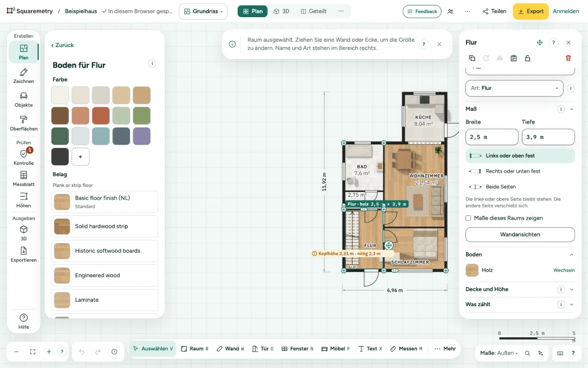Open the Oberflächen section in the sidebar
Image resolution: width=588 pixels, height=368 pixels.
click(24, 124)
